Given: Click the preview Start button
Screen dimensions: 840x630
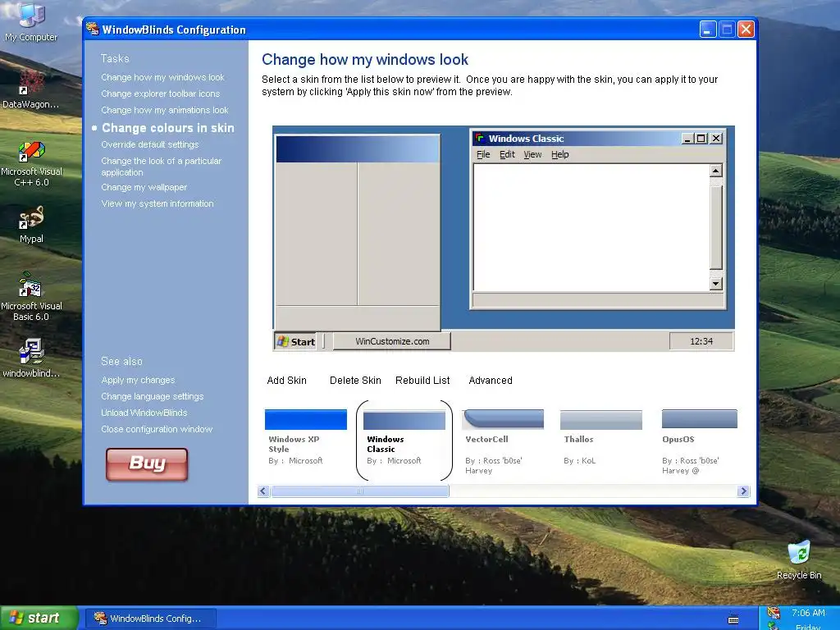Looking at the screenshot, I should point(295,341).
